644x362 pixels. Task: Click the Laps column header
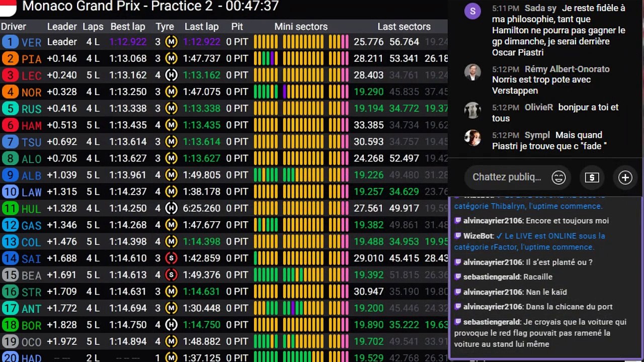click(x=93, y=27)
